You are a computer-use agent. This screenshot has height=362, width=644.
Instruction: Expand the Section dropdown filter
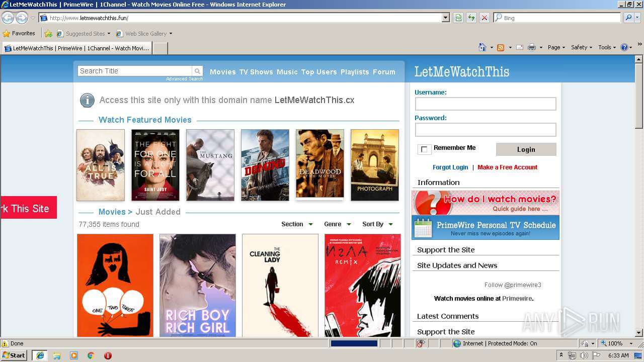pyautogui.click(x=297, y=224)
